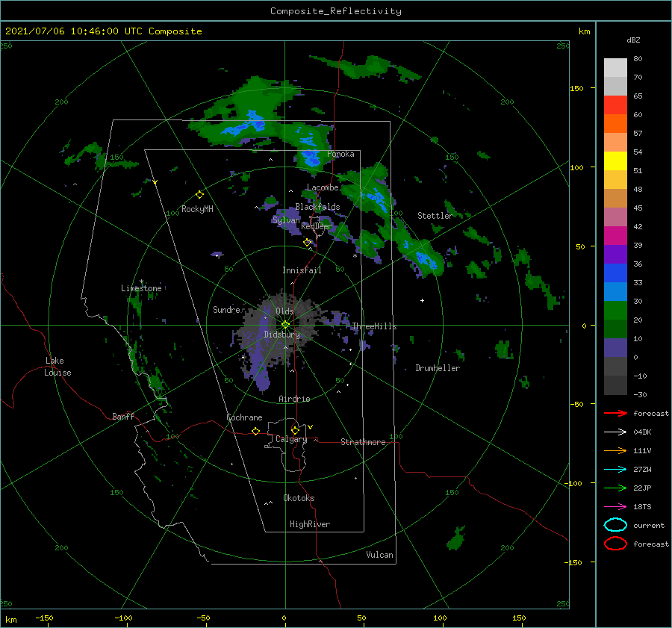
Task: Click the 2021/07/06 10:46:00 UTC timestamp
Action: coord(65,31)
